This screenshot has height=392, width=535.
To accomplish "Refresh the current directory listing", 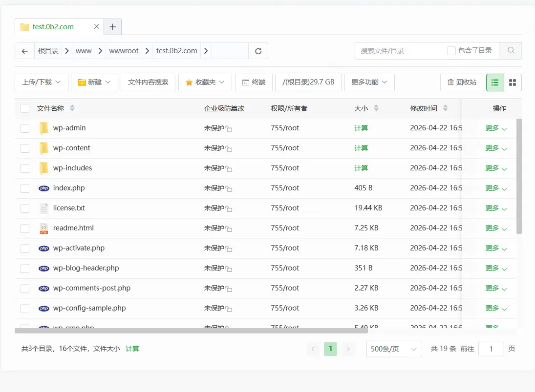I will click(258, 51).
